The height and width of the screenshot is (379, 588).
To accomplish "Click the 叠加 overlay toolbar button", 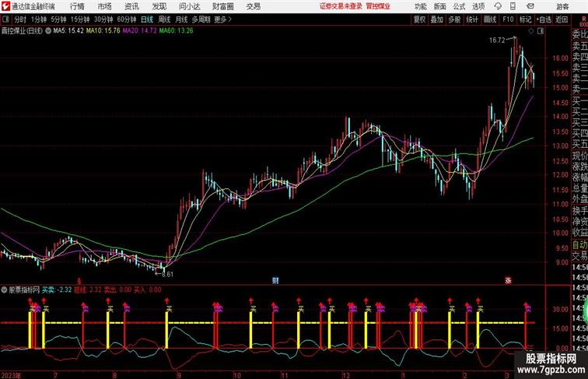I will [437, 19].
